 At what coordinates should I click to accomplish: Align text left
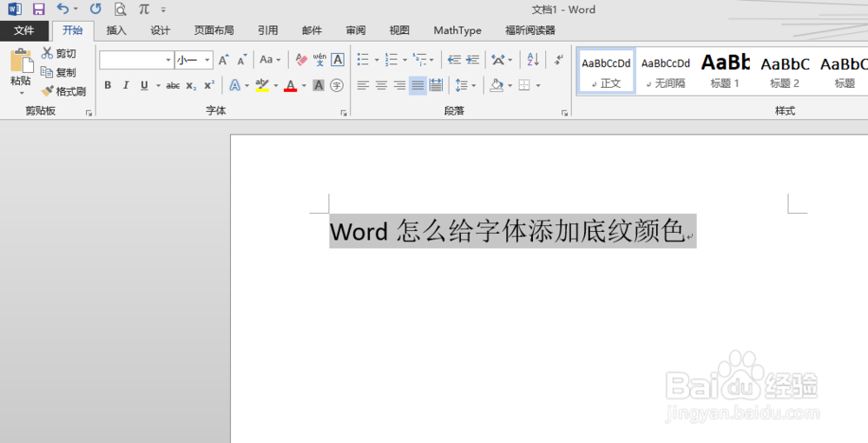tap(363, 85)
